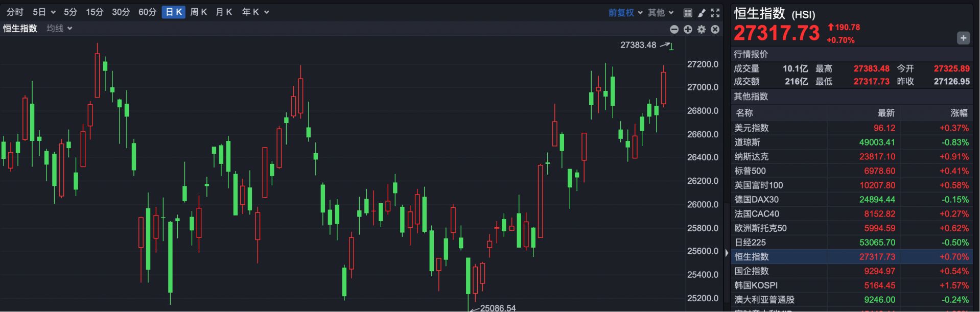980x312 pixels.
Task: Select the 60分 timeframe tab
Action: point(147,12)
